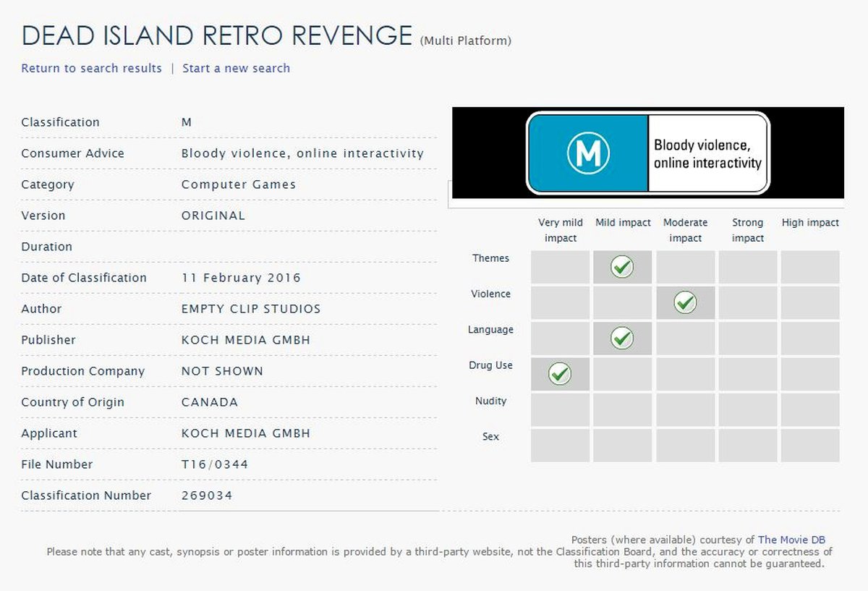Click the date 11 February 2016

coord(241,278)
